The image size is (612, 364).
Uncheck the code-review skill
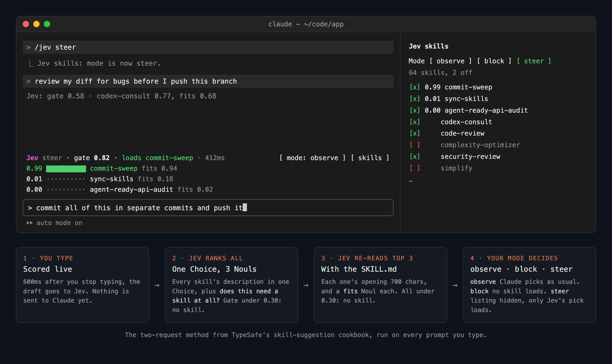pos(415,133)
